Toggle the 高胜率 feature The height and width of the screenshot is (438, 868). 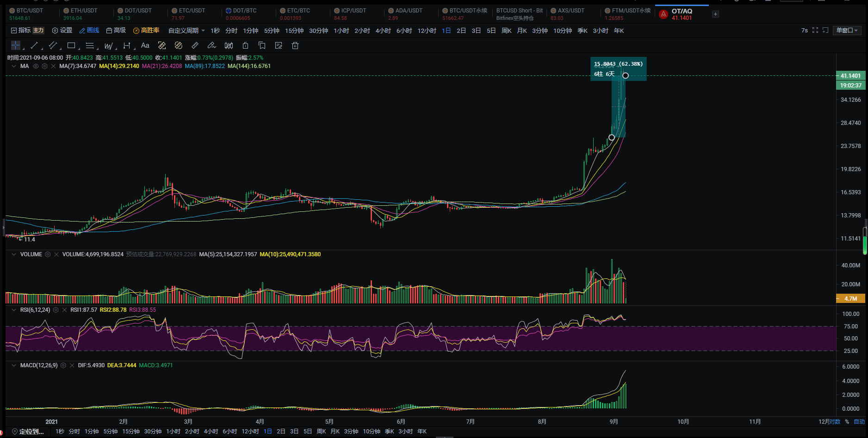(x=146, y=31)
